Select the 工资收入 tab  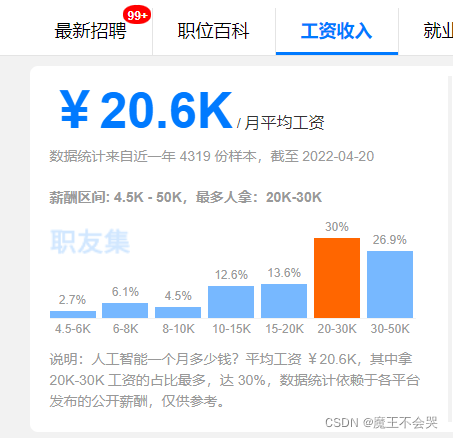pyautogui.click(x=337, y=31)
